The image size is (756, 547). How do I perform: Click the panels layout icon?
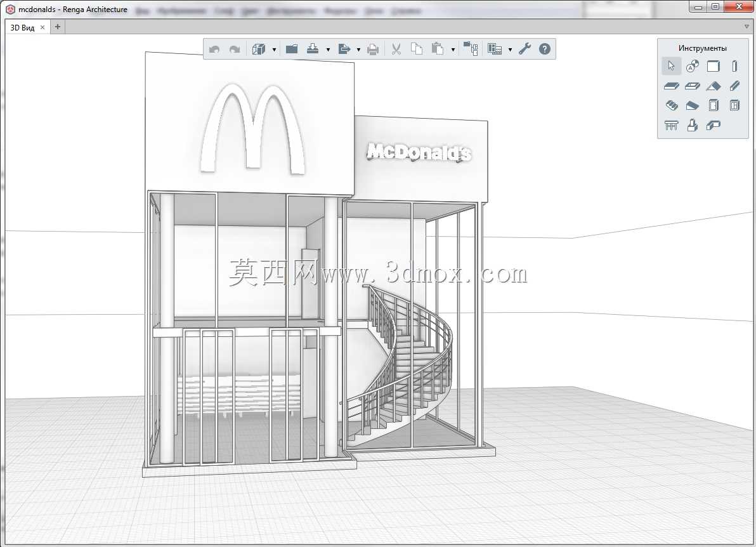495,49
